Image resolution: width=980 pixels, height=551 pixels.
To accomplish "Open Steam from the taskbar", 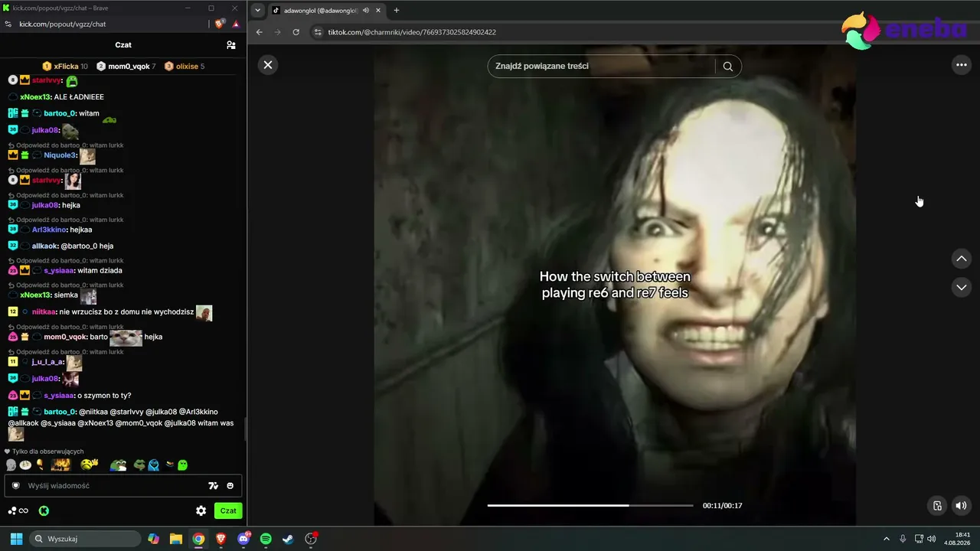I will pyautogui.click(x=288, y=539).
